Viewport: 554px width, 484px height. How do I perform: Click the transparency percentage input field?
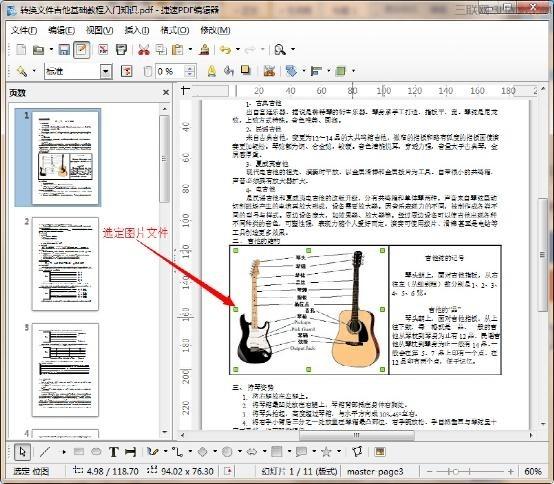[170, 71]
